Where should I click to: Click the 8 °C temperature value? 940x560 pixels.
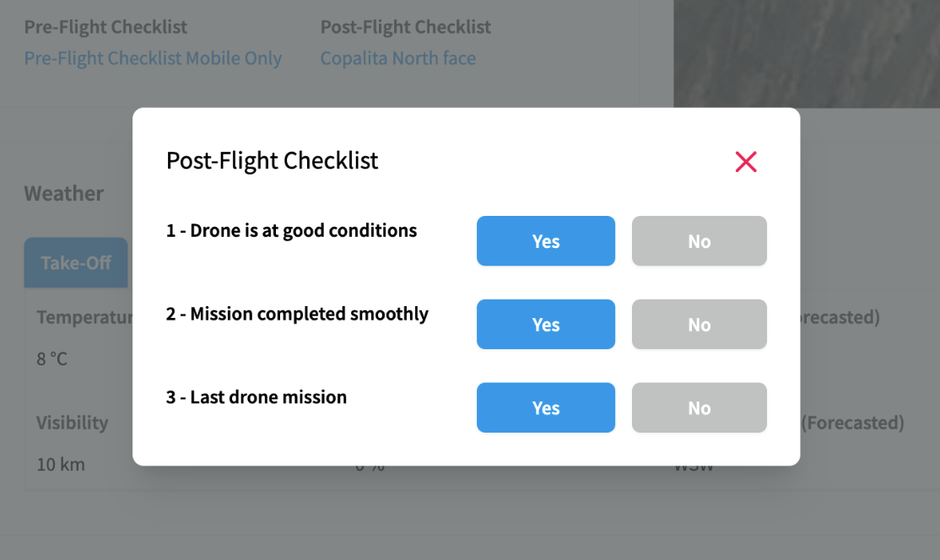pyautogui.click(x=52, y=358)
